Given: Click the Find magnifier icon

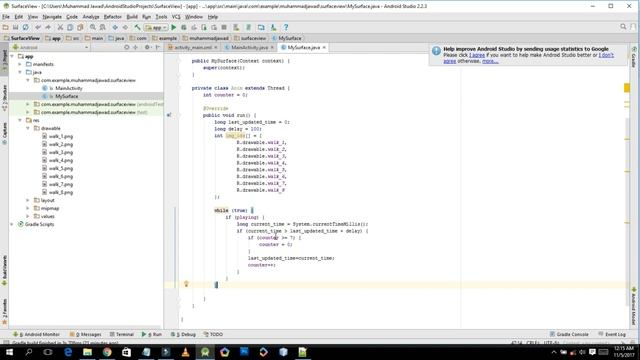Looking at the screenshot, I should (93, 27).
